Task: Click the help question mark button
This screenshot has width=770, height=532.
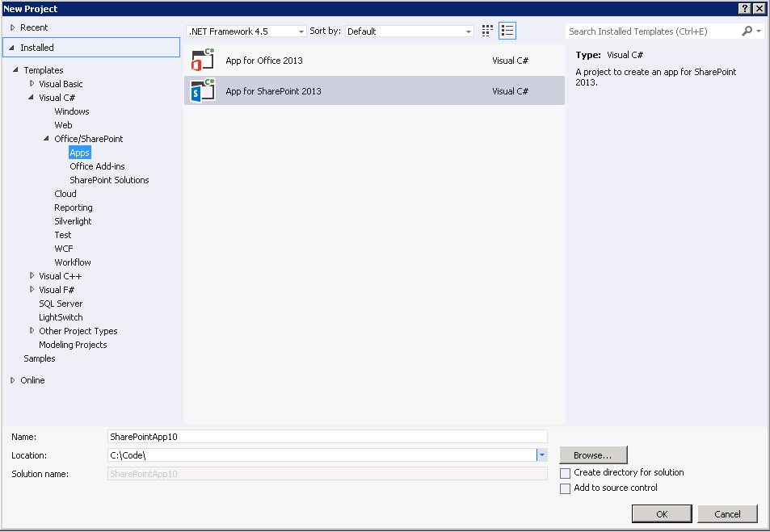Action: coord(744,8)
